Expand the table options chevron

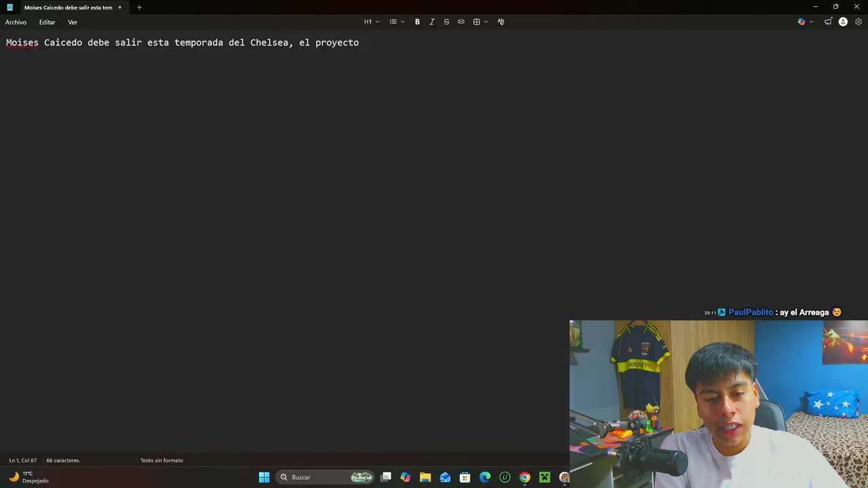coord(486,22)
